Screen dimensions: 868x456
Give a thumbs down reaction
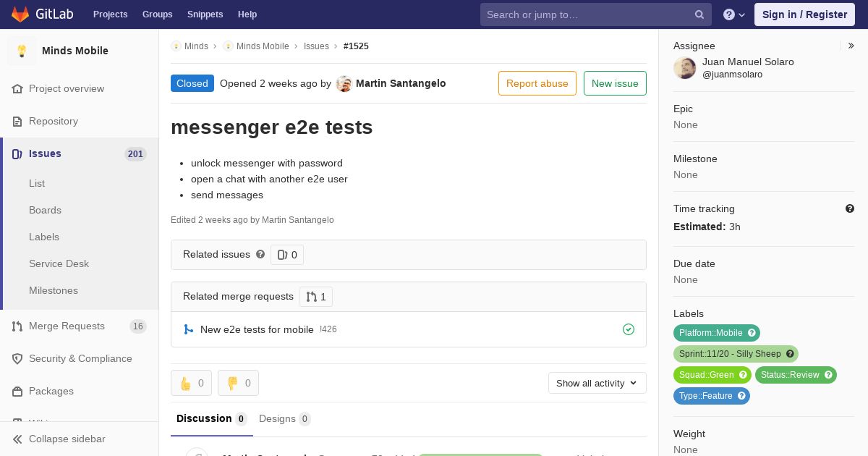point(238,383)
